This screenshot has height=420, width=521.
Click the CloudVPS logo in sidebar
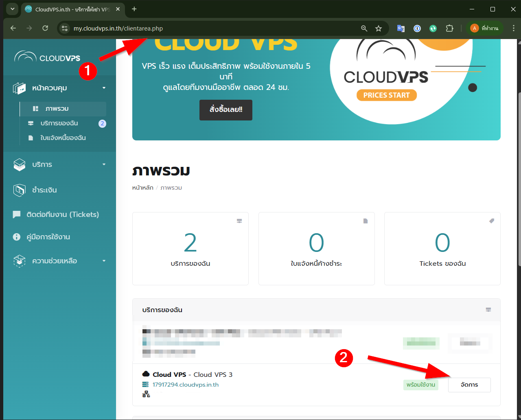(x=47, y=58)
